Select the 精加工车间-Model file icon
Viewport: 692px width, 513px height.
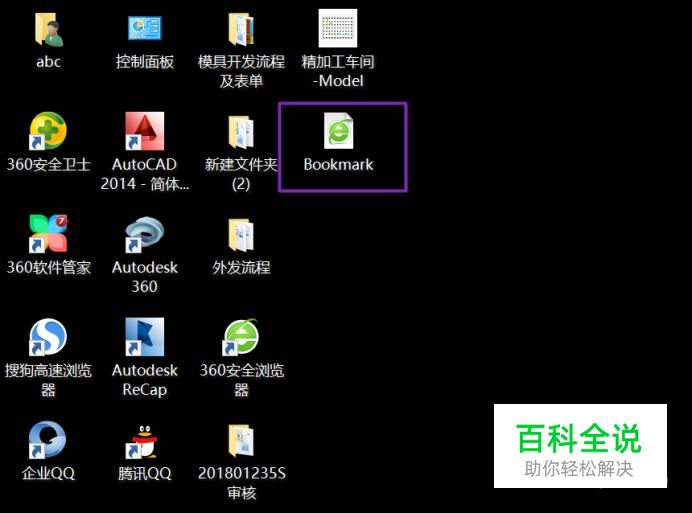pos(338,28)
